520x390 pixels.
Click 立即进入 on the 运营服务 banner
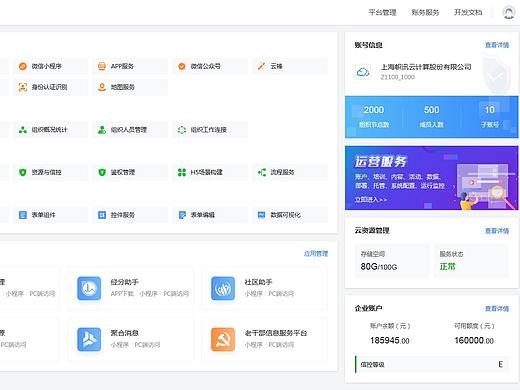(x=371, y=200)
